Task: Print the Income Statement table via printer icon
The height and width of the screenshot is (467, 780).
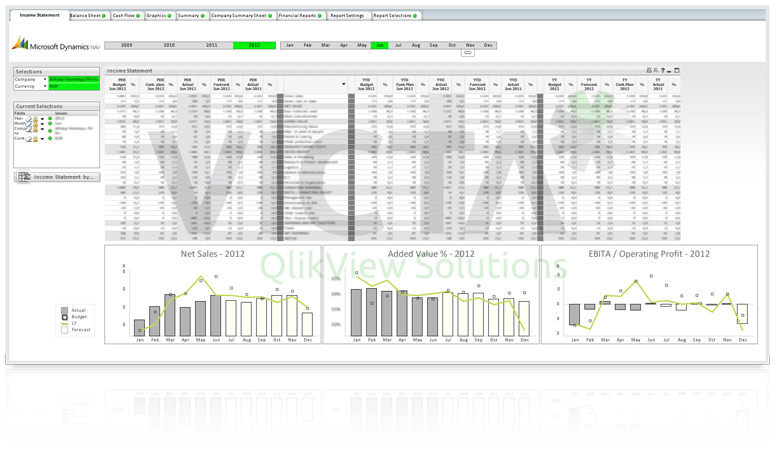Action: coord(649,71)
